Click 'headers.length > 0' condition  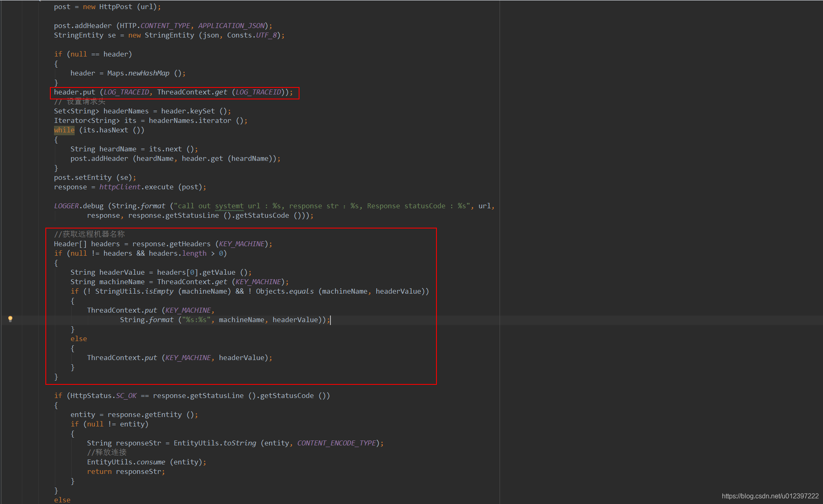pos(186,253)
